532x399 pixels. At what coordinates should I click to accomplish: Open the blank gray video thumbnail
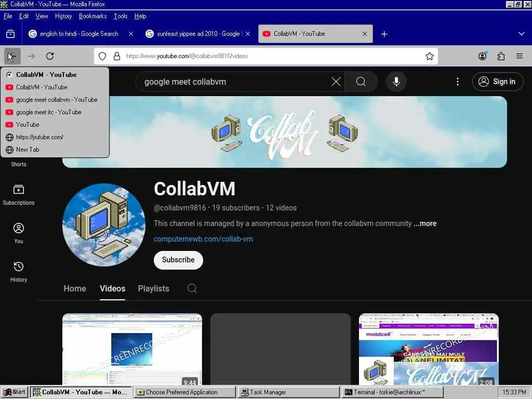(x=280, y=349)
